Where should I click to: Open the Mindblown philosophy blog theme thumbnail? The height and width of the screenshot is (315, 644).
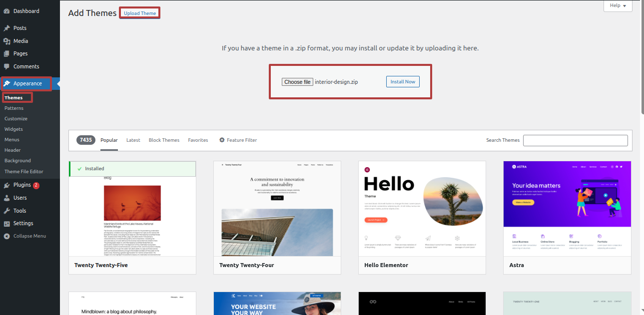coord(132,304)
